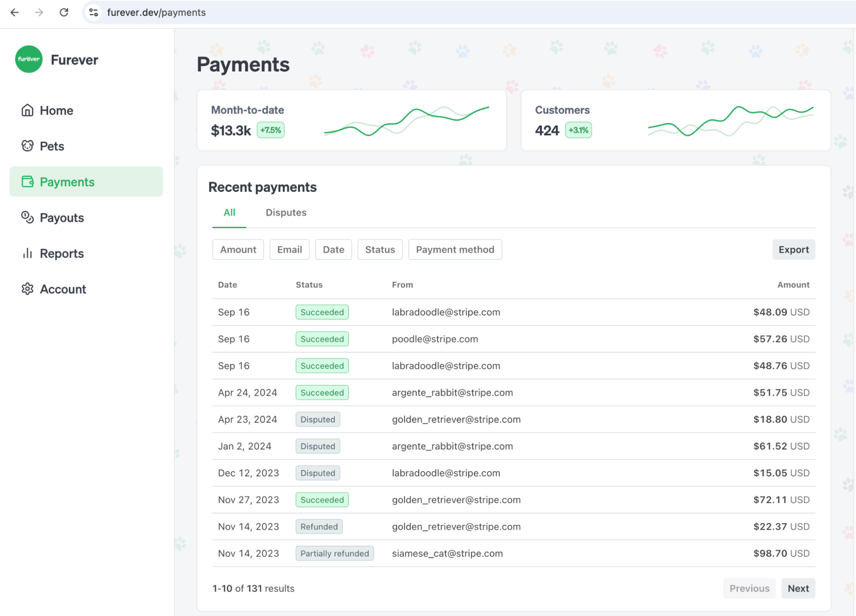Click the +3.1% customers badge

point(579,130)
